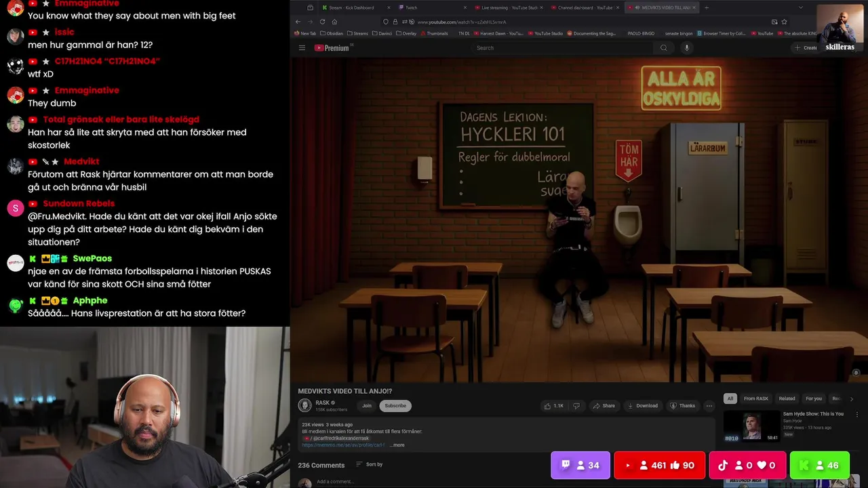Select the From RASK filter chip
Image resolution: width=868 pixels, height=488 pixels.
coord(756,399)
